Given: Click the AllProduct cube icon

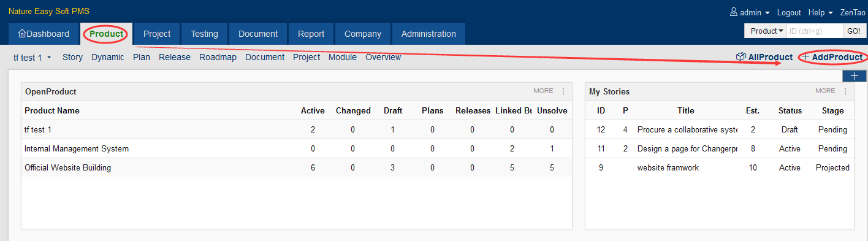Looking at the screenshot, I should click(740, 57).
